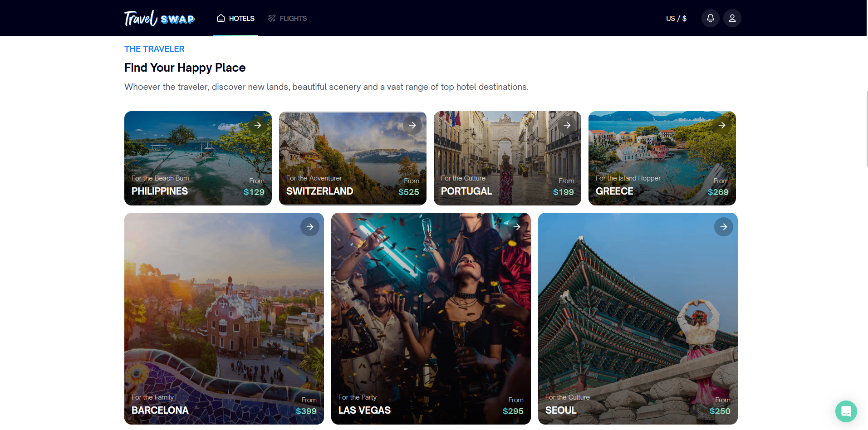
Task: Open the Las Vegas card arrow icon
Action: pyautogui.click(x=517, y=227)
